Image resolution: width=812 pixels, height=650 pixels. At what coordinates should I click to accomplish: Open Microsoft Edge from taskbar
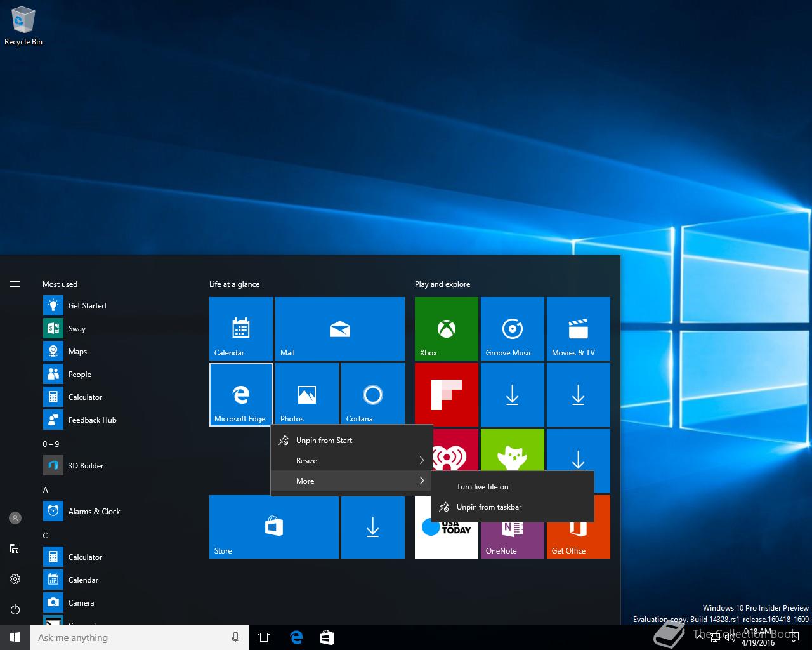(x=296, y=637)
